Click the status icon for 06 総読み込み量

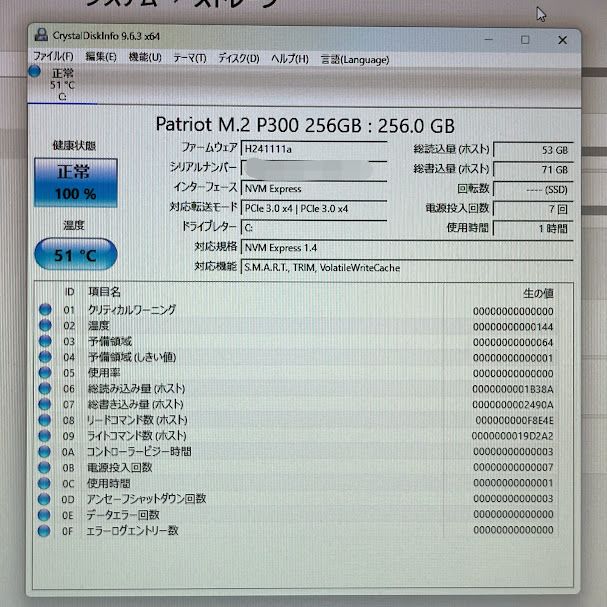(45, 388)
